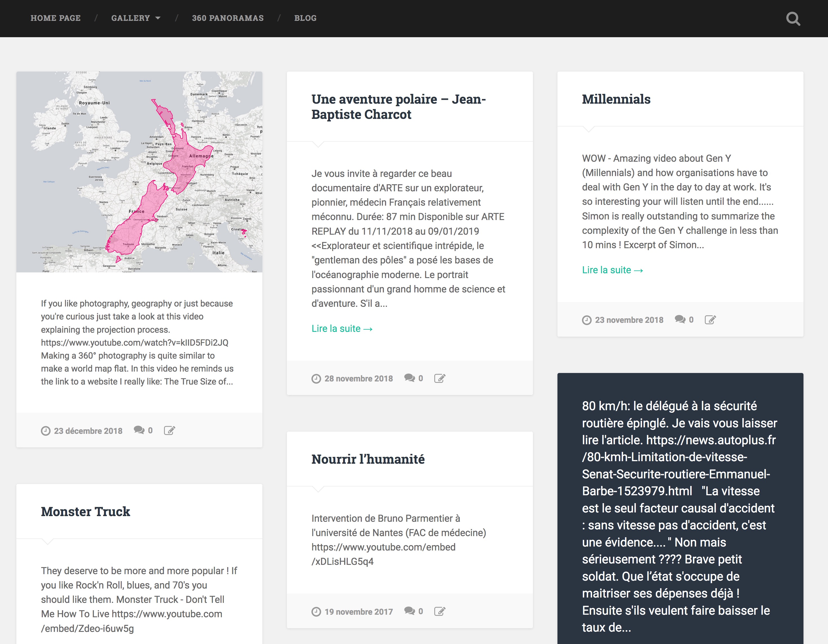Expand the Gallery dropdown menu

pos(136,18)
